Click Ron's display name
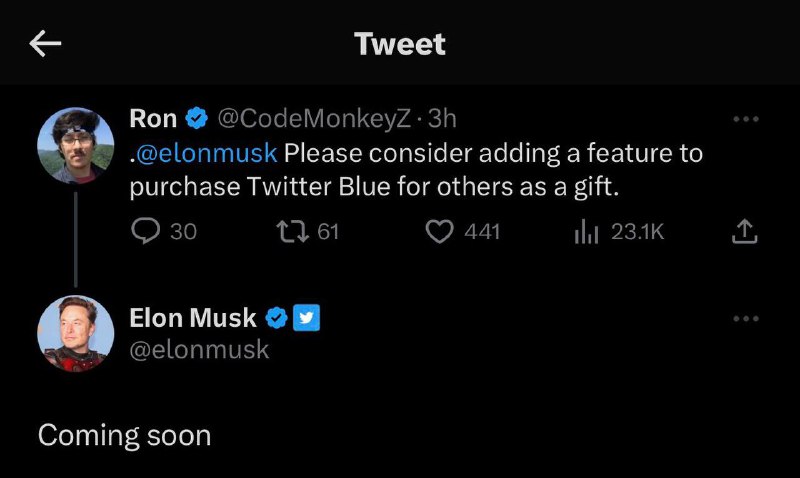This screenshot has height=478, width=800. click(153, 119)
